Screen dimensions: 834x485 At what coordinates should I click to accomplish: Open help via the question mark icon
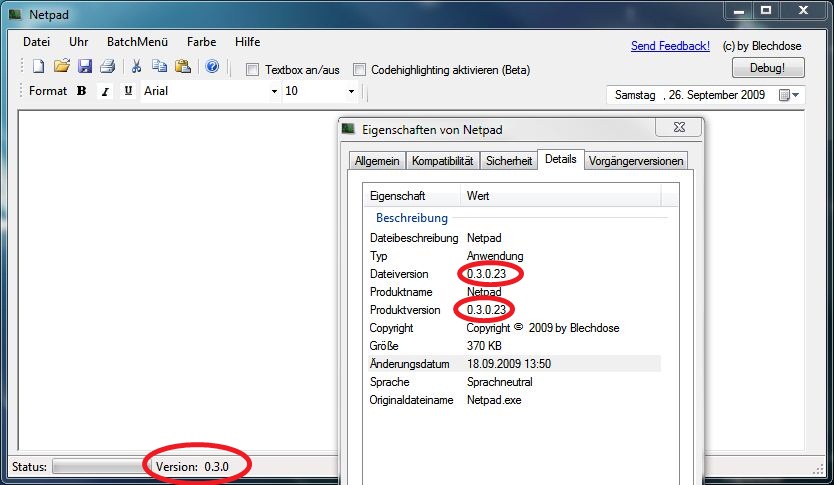(212, 66)
